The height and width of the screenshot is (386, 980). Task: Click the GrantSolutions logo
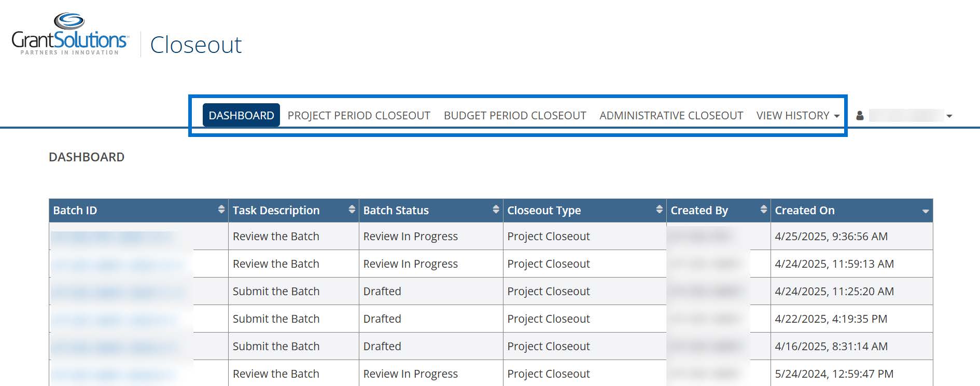69,35
